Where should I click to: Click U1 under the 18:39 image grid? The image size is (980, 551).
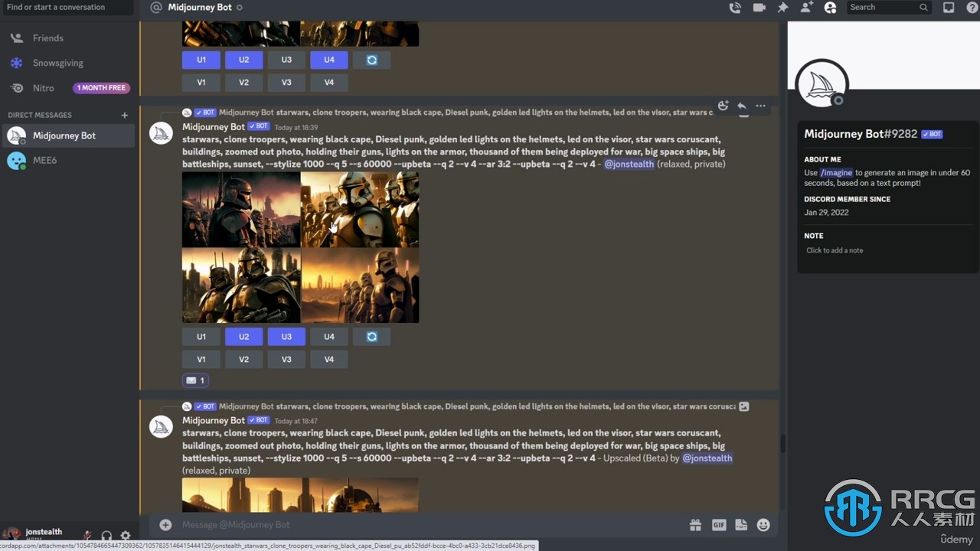click(201, 337)
